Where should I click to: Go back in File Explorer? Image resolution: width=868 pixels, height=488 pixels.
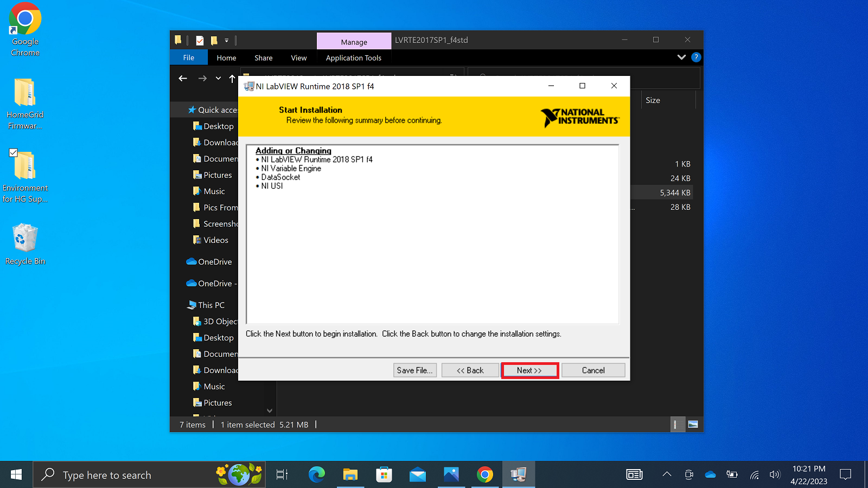pos(183,79)
